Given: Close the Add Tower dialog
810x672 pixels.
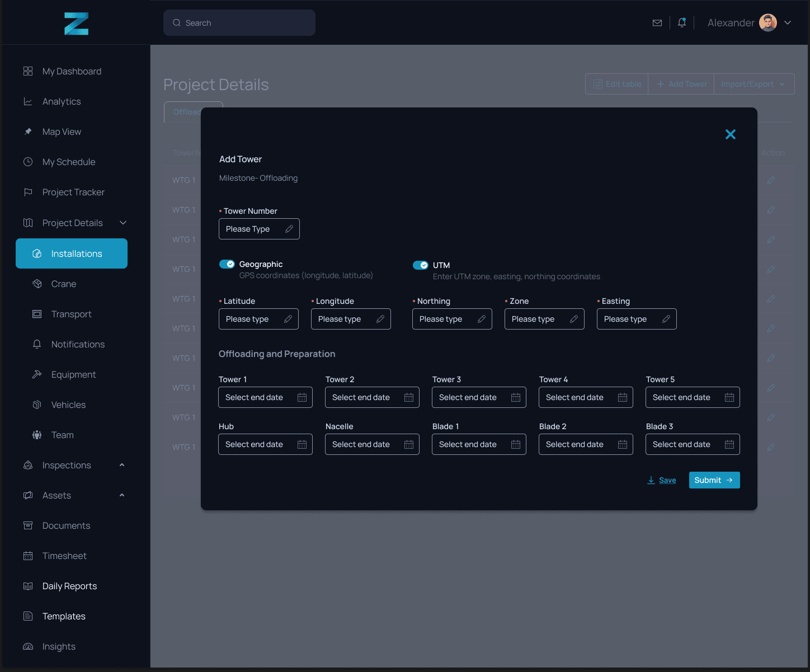Looking at the screenshot, I should coord(731,134).
